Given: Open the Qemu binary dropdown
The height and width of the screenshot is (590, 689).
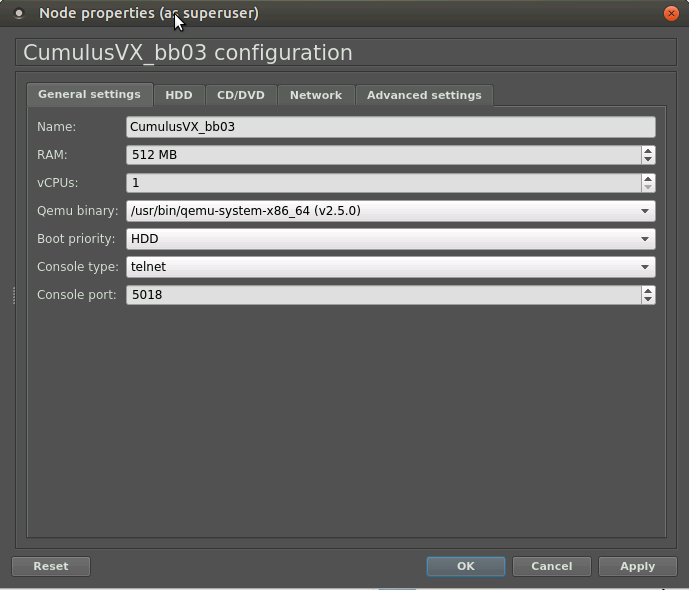Looking at the screenshot, I should (391, 211).
